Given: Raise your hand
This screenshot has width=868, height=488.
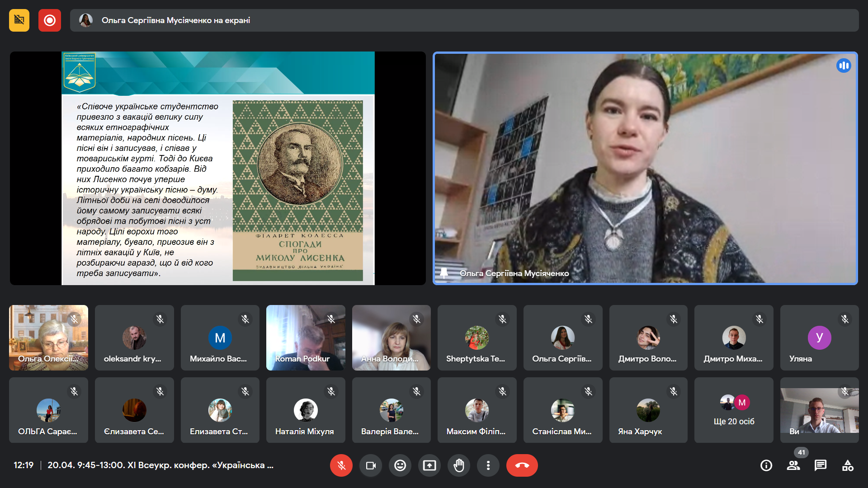Looking at the screenshot, I should click(458, 465).
